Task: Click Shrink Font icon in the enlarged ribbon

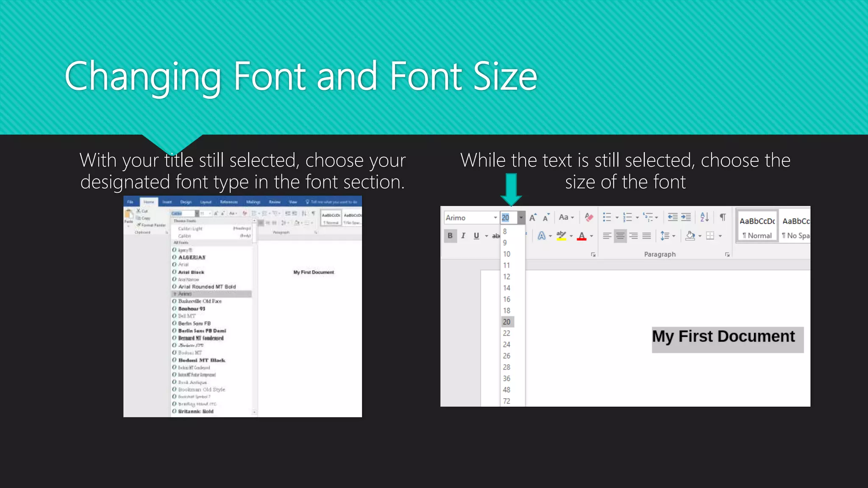Action: (x=546, y=217)
